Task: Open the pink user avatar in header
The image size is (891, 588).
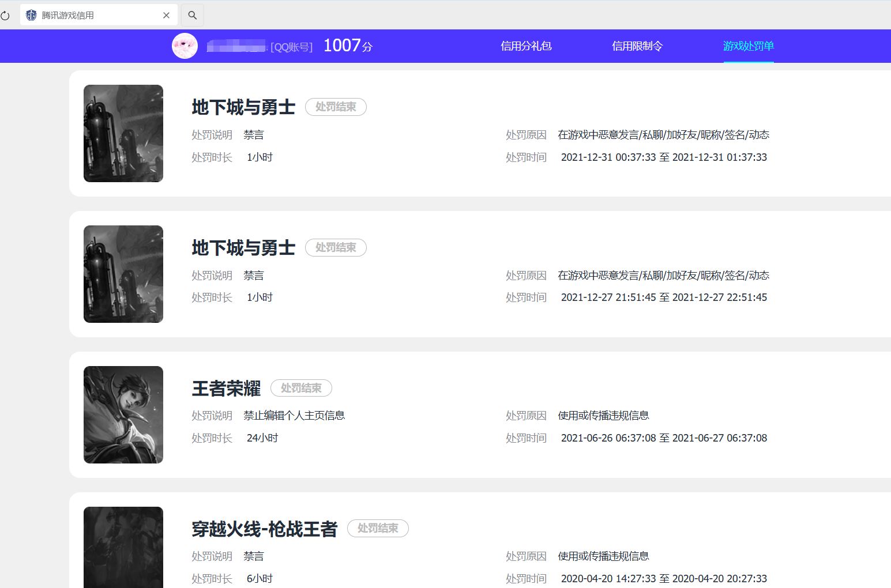Action: point(185,46)
